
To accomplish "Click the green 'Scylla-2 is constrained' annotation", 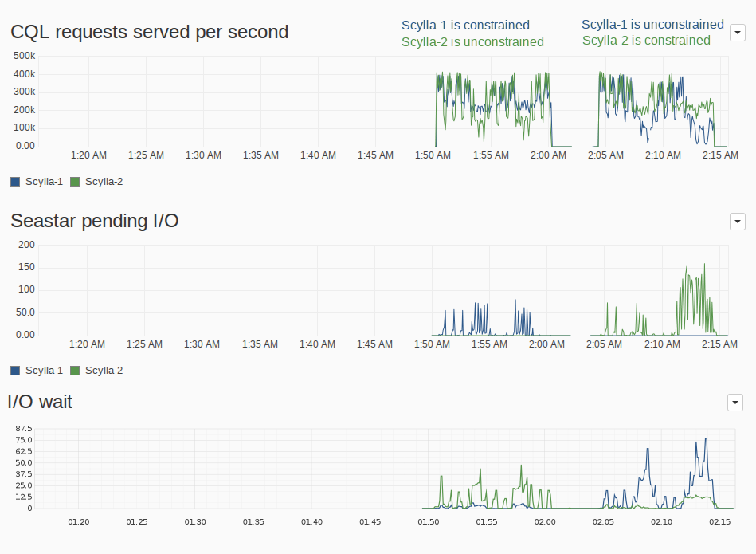I will point(646,41).
